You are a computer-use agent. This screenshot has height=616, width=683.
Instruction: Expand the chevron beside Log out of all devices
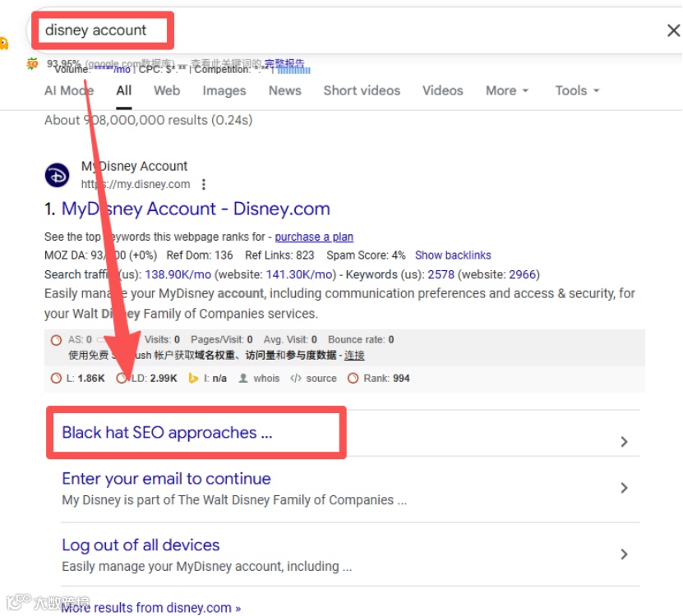(x=624, y=554)
